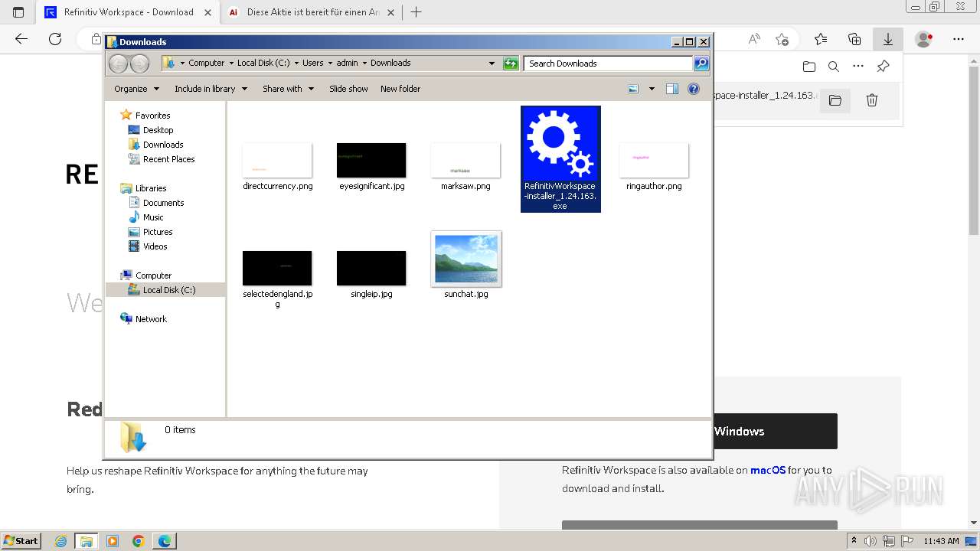Viewport: 980px width, 551px height.
Task: Click the browser Back arrow
Action: 21,39
